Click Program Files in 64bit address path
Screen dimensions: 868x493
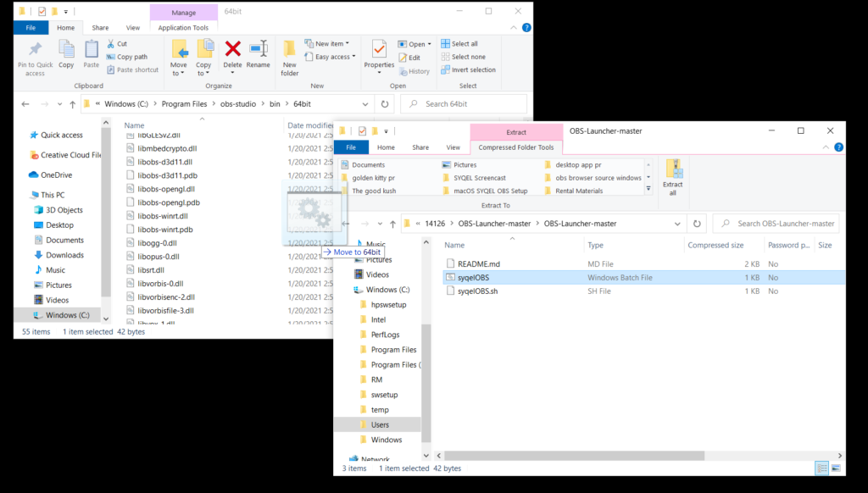184,104
